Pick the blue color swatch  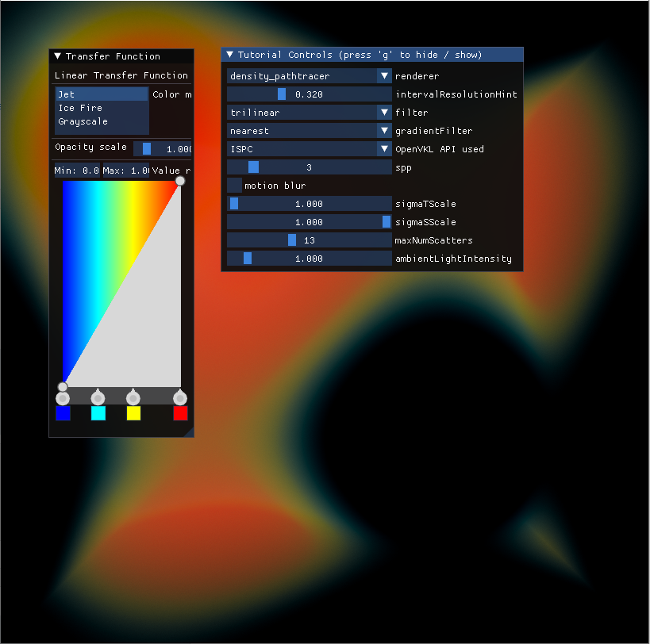pos(63,413)
